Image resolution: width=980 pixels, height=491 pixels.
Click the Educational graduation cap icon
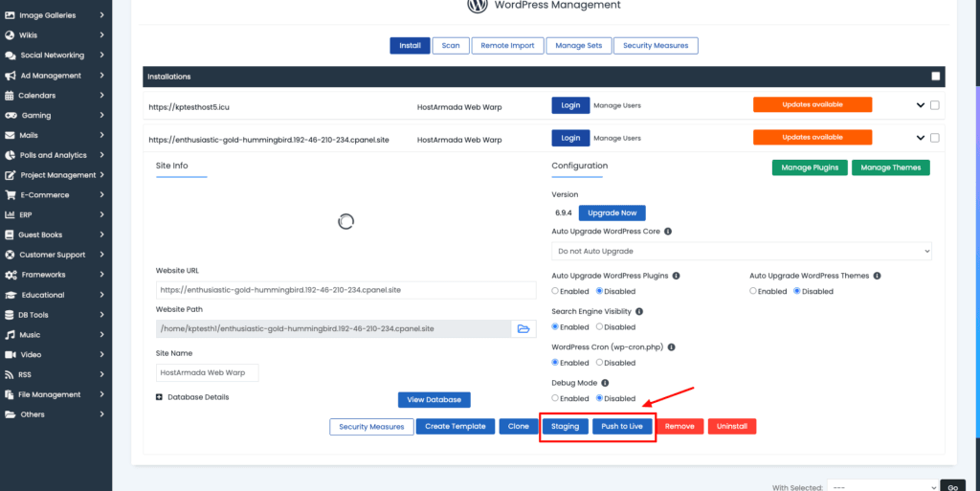tap(11, 295)
